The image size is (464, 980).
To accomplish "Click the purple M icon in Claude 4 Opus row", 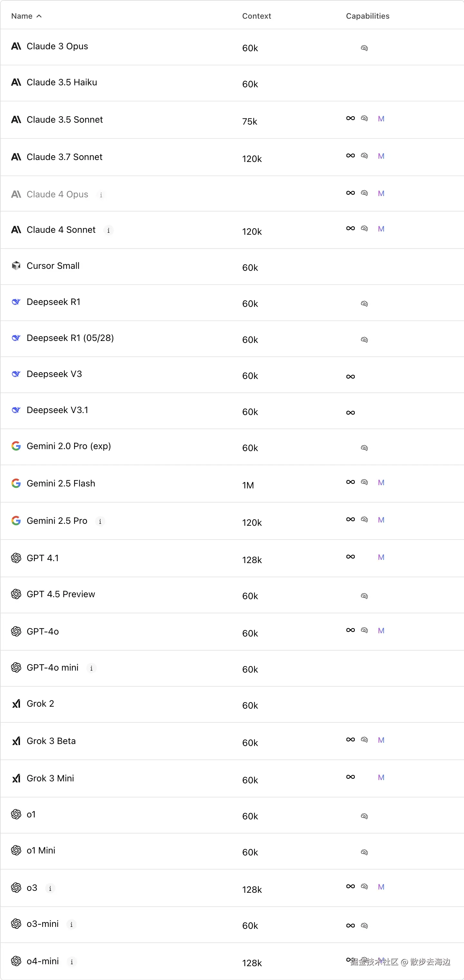I will [381, 193].
